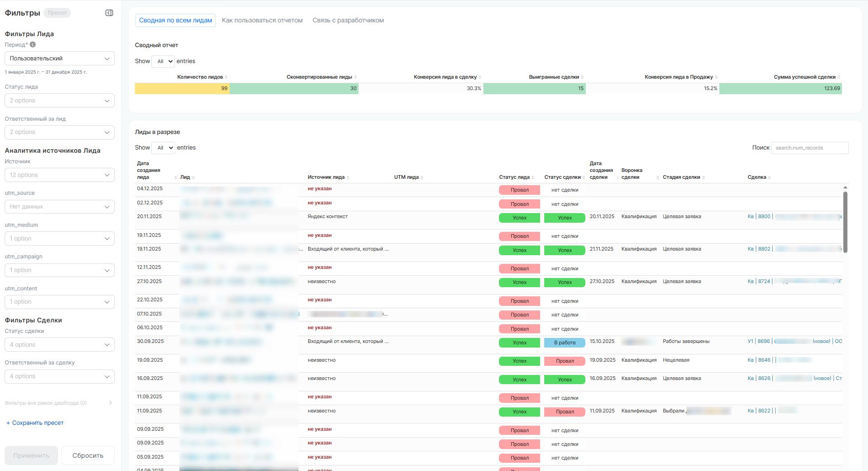Screen dimensions: 868x471
Task: Open the Источник dropdown with 12 options
Action: (x=59, y=175)
